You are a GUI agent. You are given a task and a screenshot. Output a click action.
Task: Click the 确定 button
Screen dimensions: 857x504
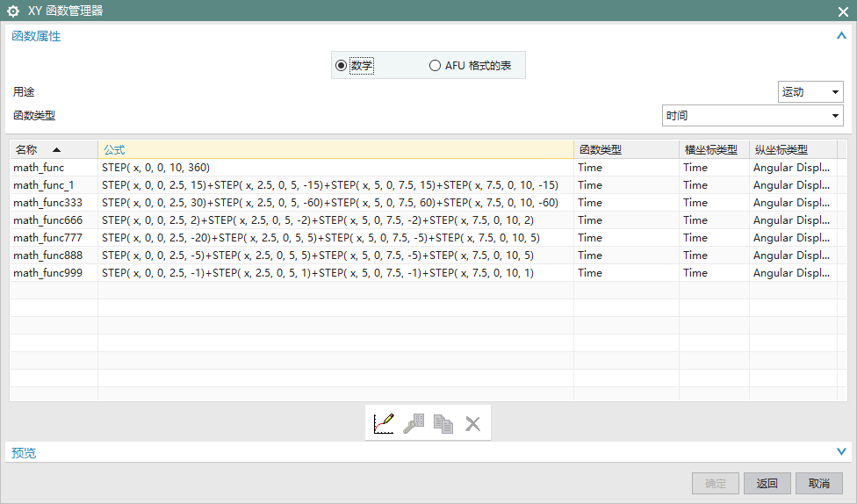coord(716,483)
